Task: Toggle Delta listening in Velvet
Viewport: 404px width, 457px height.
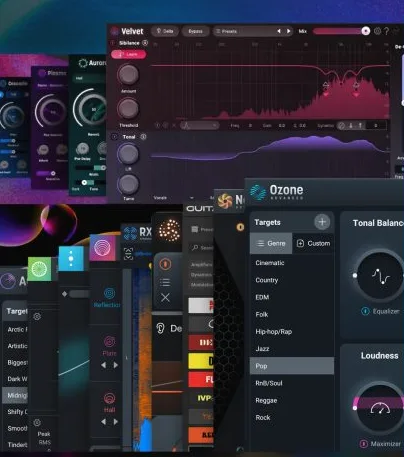Action: (x=165, y=31)
